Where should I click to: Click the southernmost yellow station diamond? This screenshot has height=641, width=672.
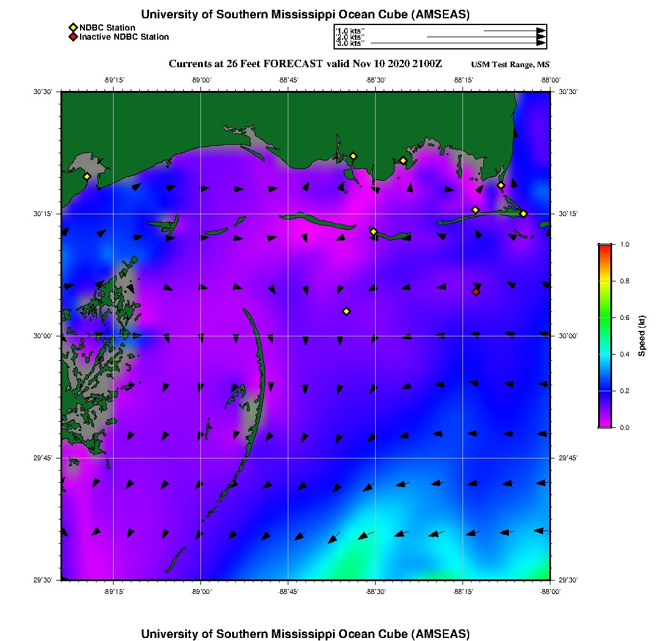click(x=346, y=311)
